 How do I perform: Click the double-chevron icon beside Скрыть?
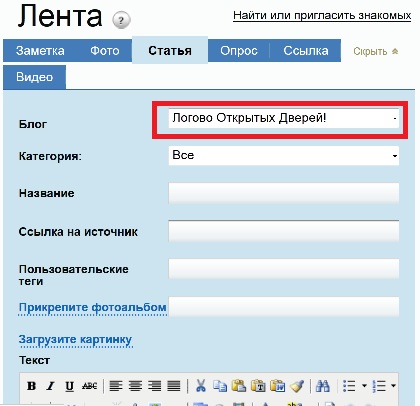click(x=395, y=51)
